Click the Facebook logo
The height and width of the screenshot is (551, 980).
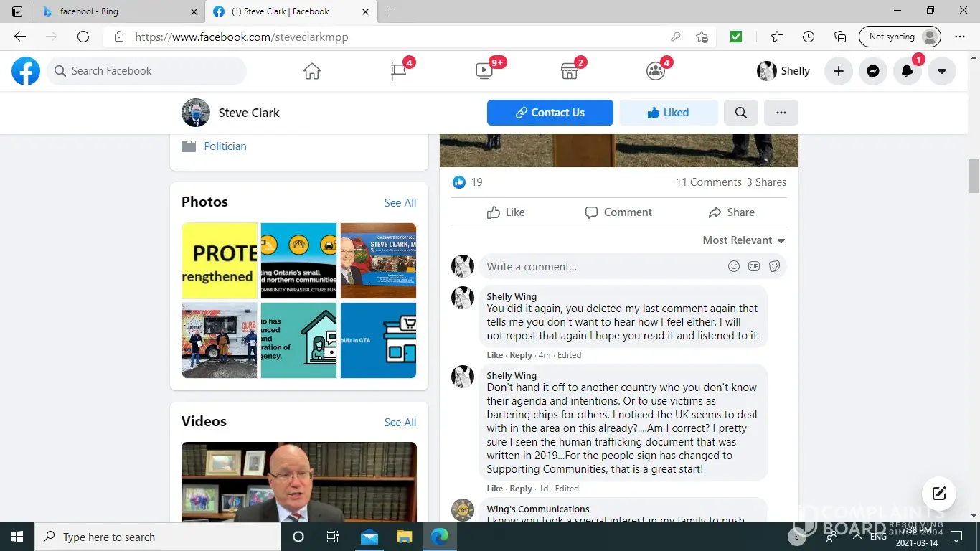(x=26, y=71)
